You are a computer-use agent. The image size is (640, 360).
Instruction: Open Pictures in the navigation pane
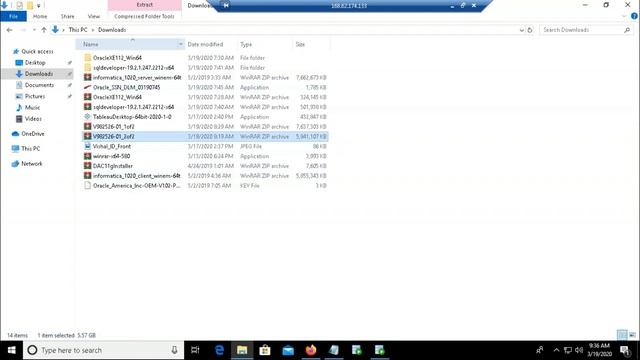[x=35, y=96]
